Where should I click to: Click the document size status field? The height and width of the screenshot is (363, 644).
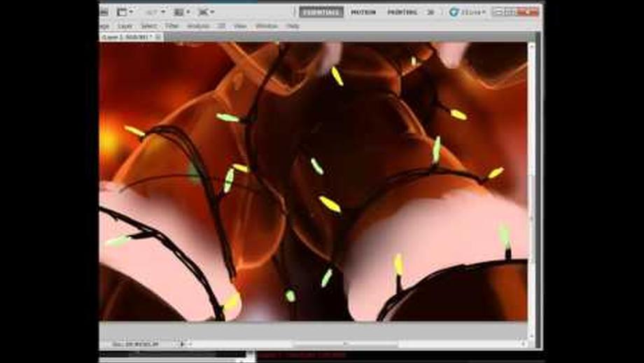136,344
